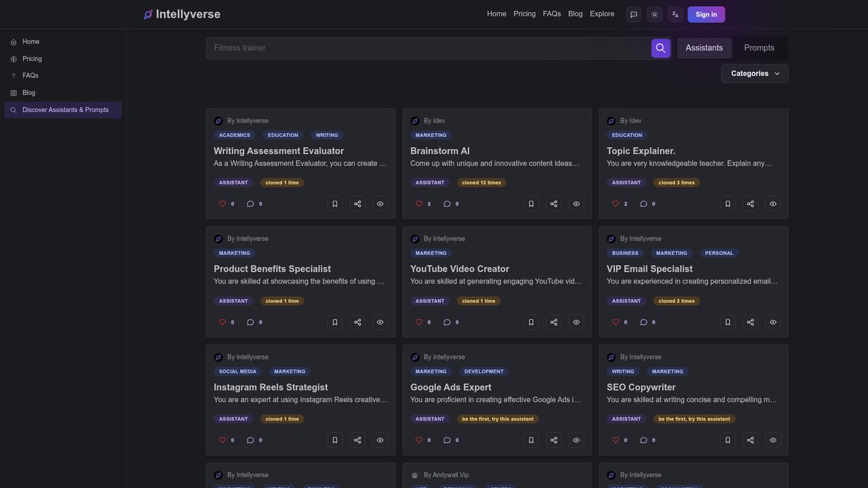
Task: Click the Sign in button
Action: (706, 14)
